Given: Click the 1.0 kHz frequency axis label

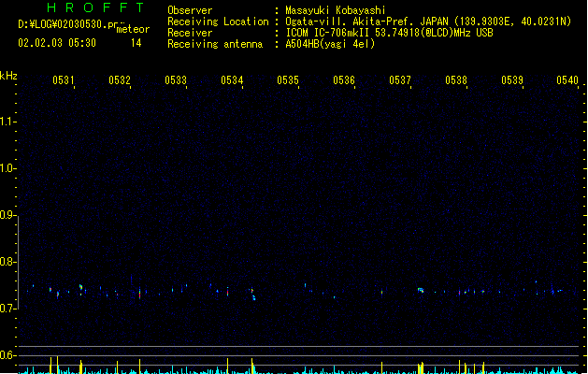Looking at the screenshot, I should pos(7,168).
